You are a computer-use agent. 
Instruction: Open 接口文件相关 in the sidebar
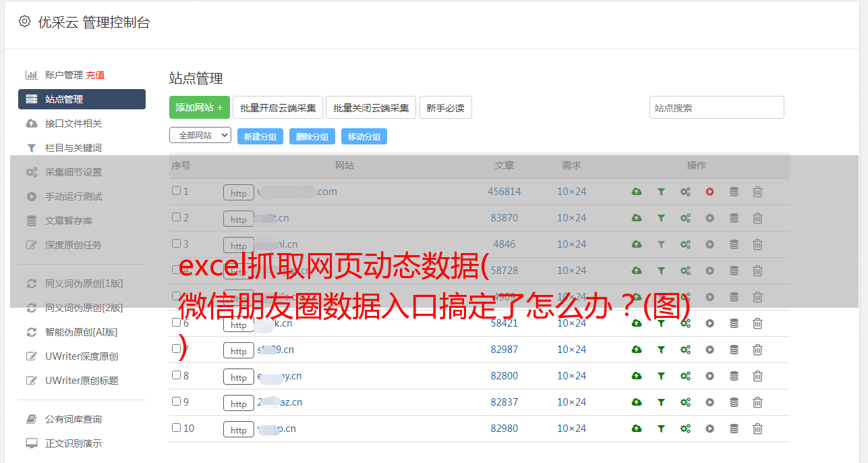pos(74,124)
